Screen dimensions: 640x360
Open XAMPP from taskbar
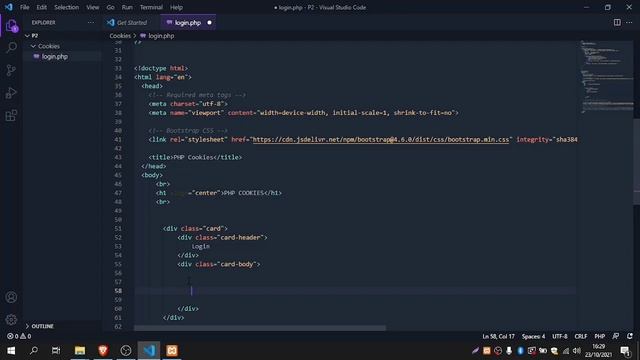[172, 351]
